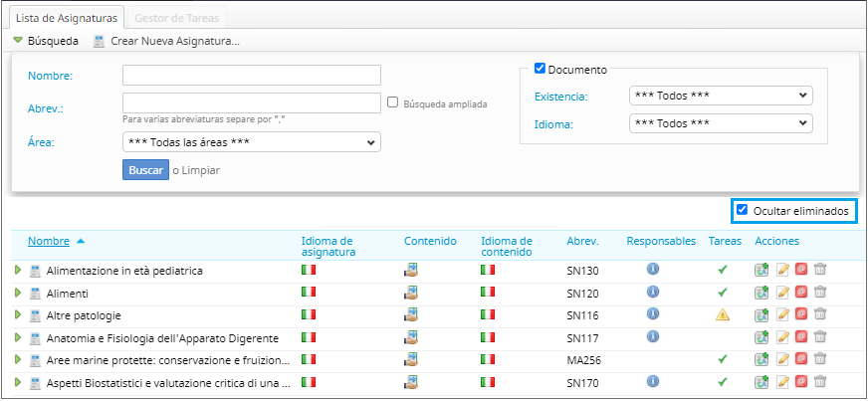Switch to the Lista de Asignaturas tab
Screen dimensions: 868x401
[67, 18]
